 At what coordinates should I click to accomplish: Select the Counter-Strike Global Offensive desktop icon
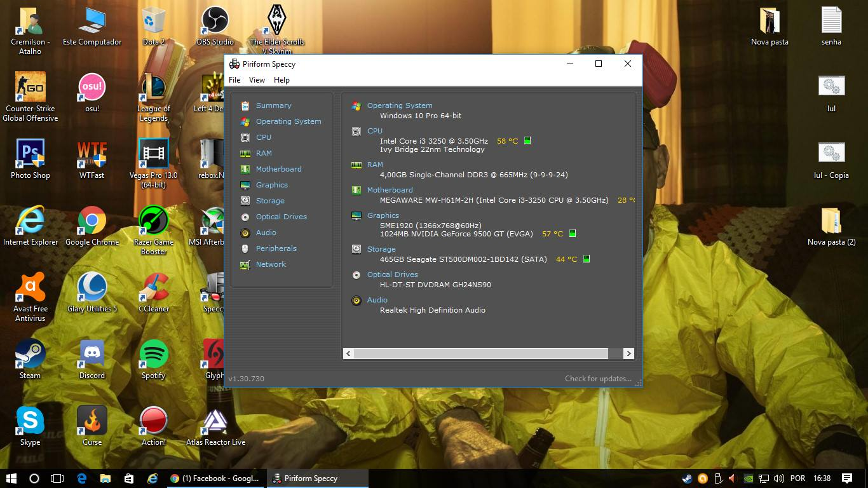click(x=31, y=97)
